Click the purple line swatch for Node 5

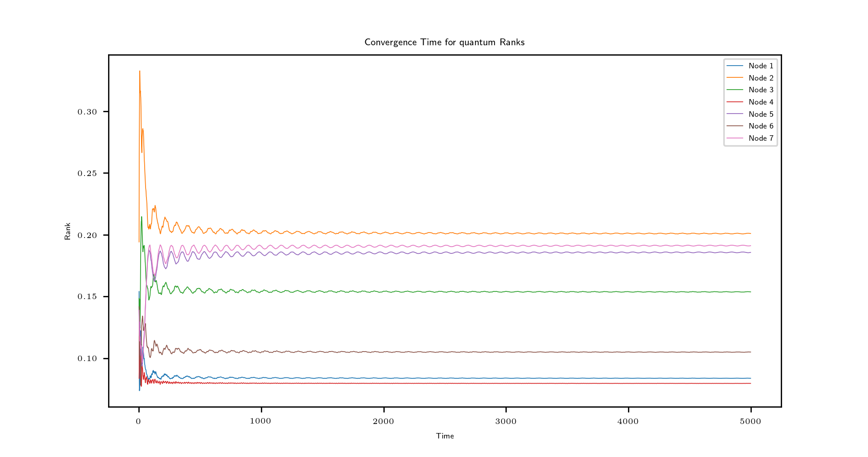pyautogui.click(x=735, y=114)
